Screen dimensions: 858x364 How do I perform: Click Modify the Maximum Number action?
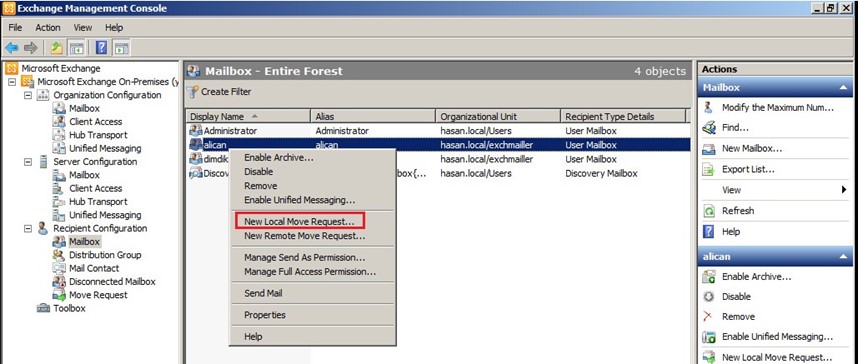point(778,107)
